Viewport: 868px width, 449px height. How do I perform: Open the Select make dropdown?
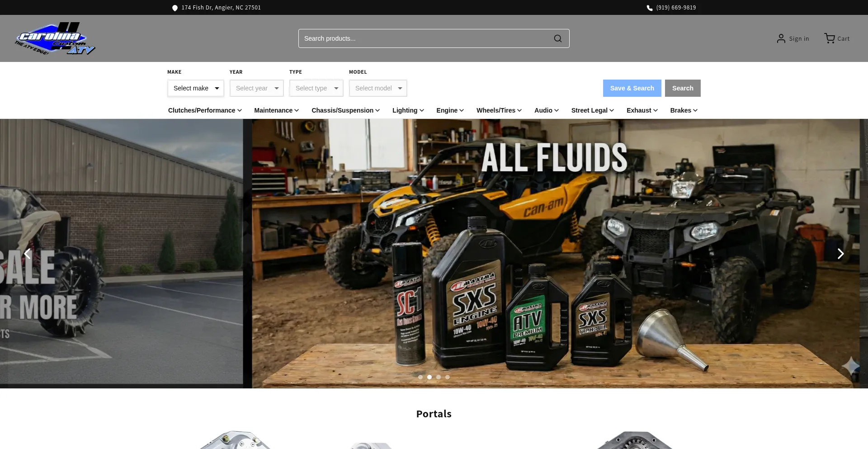coord(196,88)
